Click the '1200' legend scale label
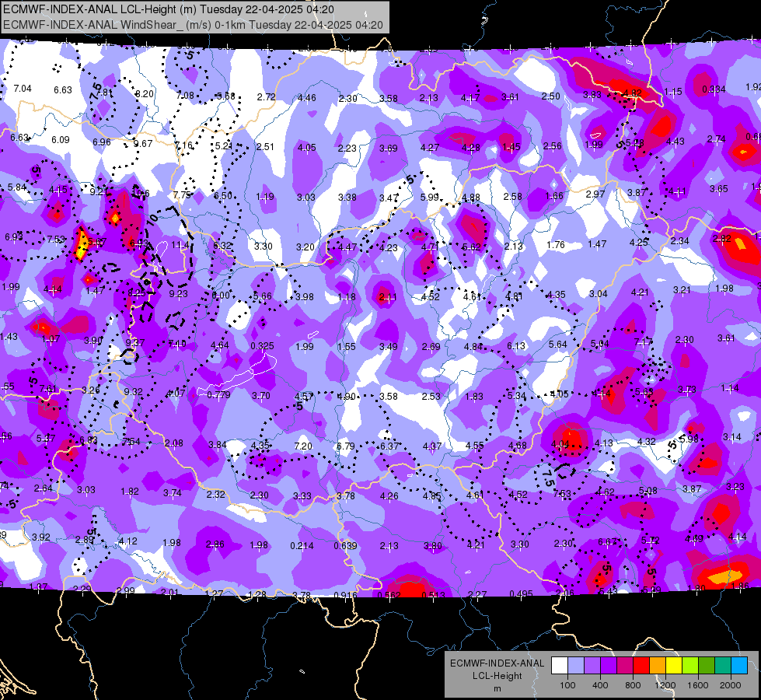 click(x=665, y=685)
